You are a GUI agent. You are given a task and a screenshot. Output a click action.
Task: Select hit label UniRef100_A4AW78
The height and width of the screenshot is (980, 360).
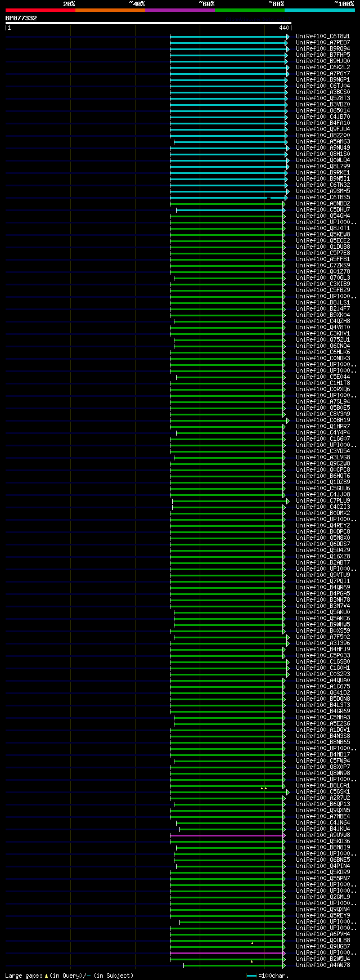click(323, 965)
